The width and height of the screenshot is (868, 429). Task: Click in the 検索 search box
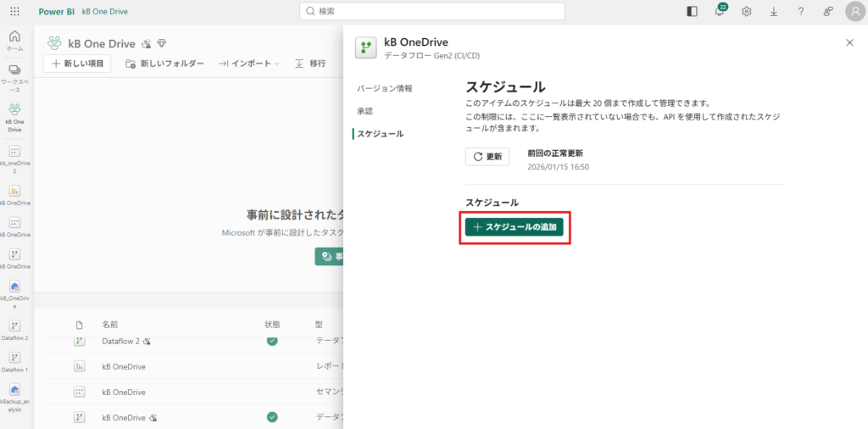coord(432,11)
